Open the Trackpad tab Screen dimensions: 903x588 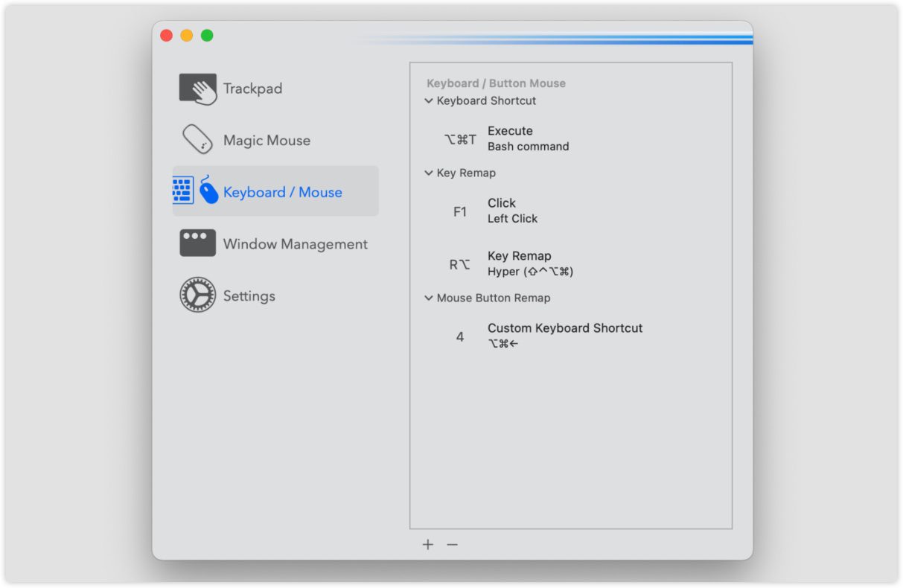point(252,89)
